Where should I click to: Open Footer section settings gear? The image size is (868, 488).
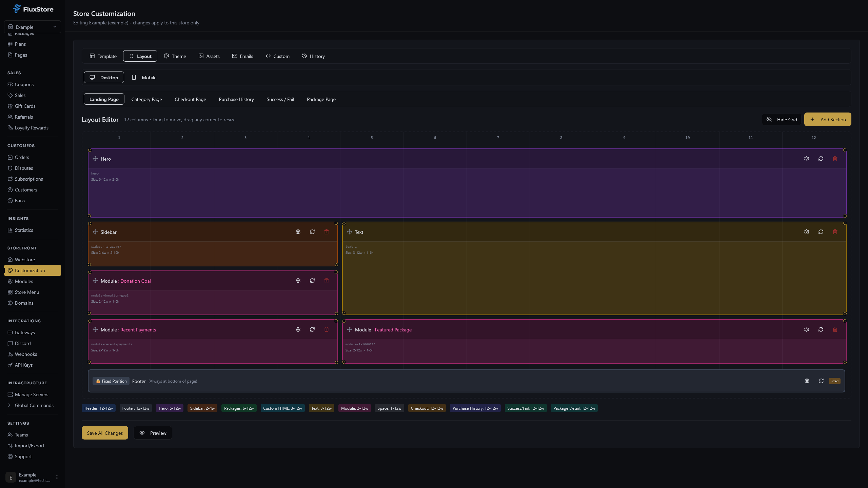pos(807,381)
